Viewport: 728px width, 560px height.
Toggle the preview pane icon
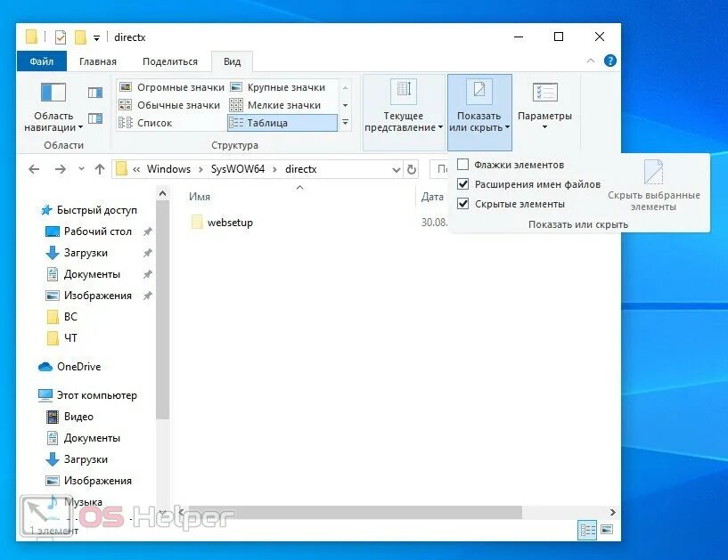pyautogui.click(x=95, y=93)
